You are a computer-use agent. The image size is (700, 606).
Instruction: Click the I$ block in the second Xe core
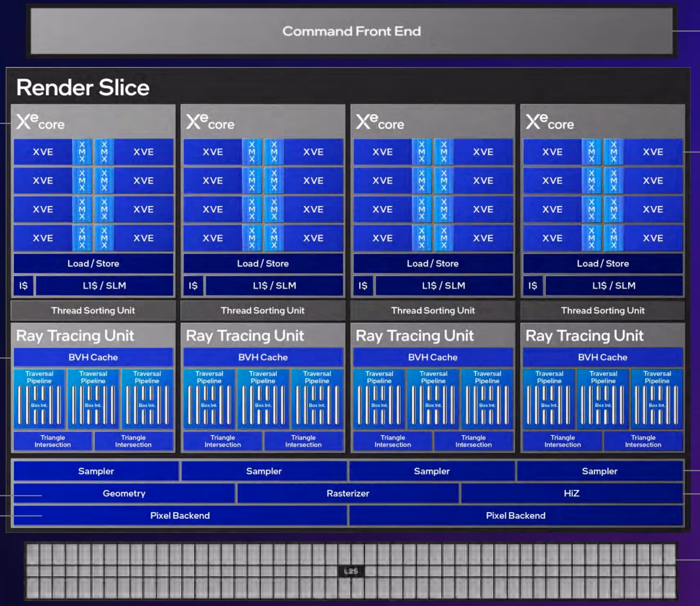coord(193,285)
